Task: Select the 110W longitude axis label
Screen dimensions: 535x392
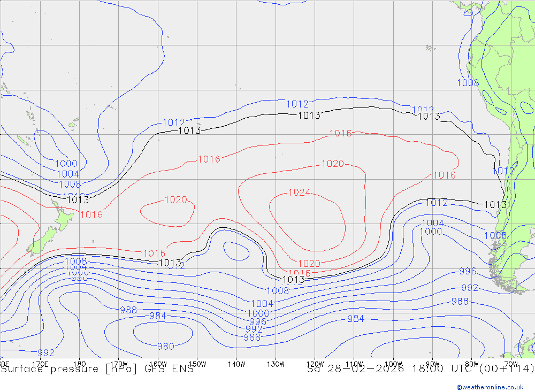Action: pyautogui.click(x=354, y=364)
